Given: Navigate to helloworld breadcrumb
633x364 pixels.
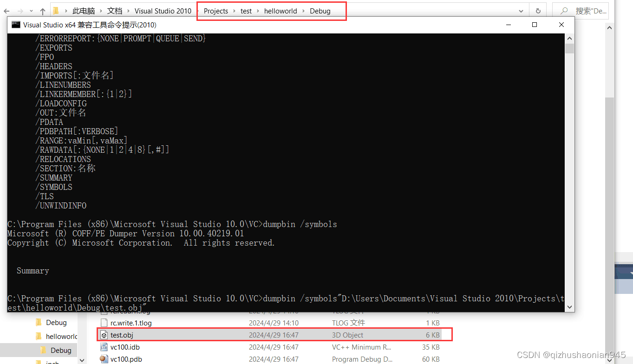Looking at the screenshot, I should pyautogui.click(x=281, y=11).
